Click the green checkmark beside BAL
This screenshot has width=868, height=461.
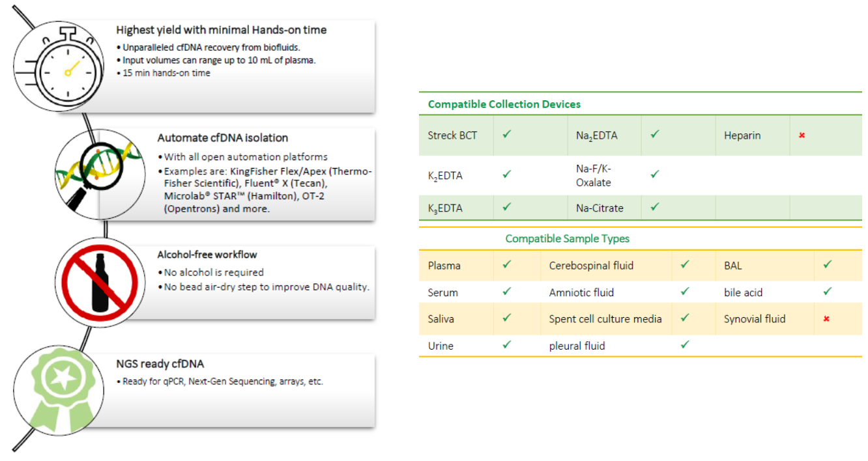tap(827, 265)
